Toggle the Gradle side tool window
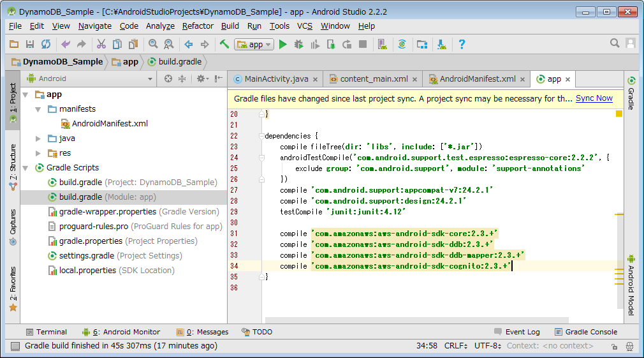Screen dimensions: 644x358 631,93
